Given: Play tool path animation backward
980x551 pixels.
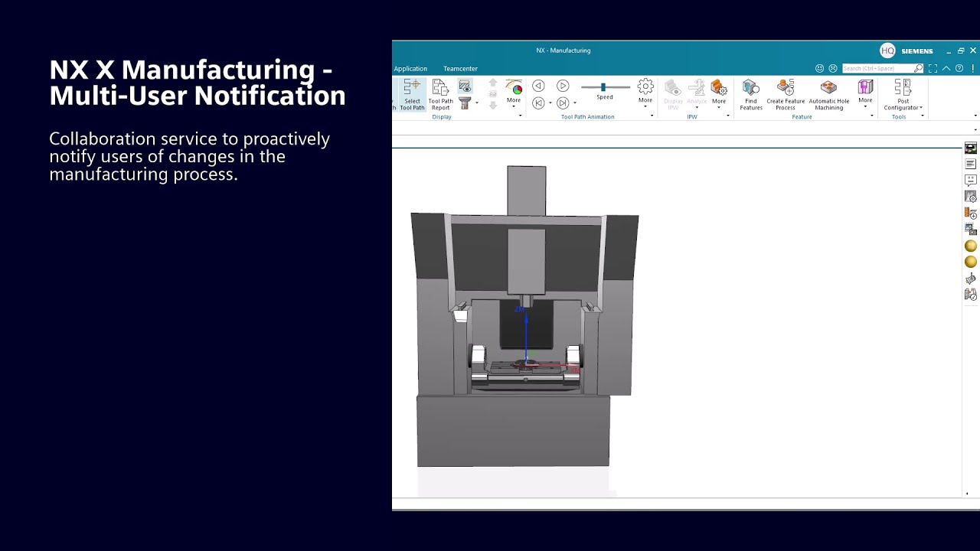Looking at the screenshot, I should tap(538, 86).
